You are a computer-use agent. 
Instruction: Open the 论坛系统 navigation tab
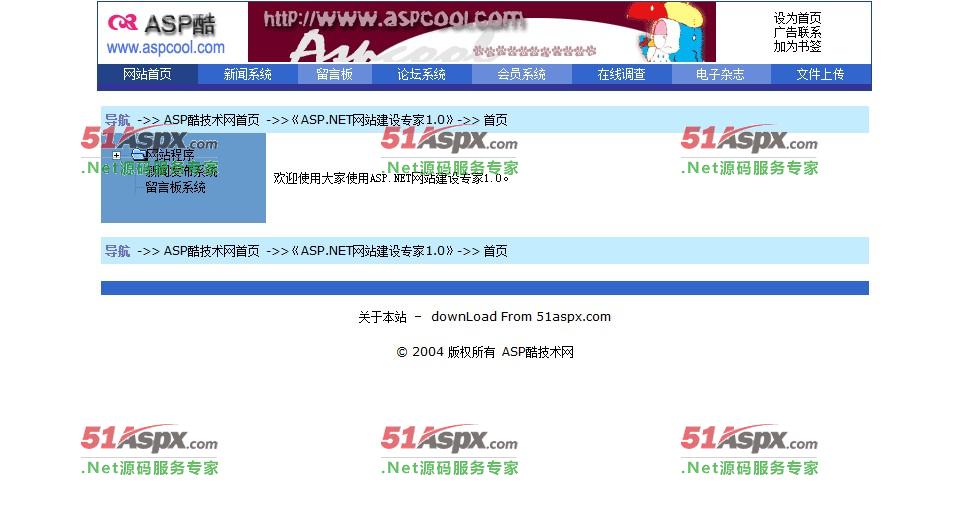[x=421, y=74]
